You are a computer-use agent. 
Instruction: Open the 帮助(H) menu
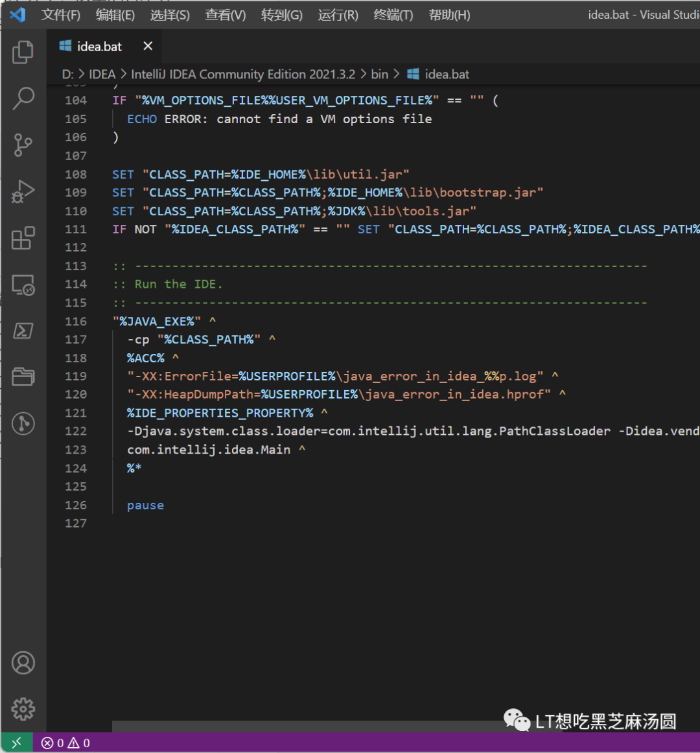pos(449,15)
